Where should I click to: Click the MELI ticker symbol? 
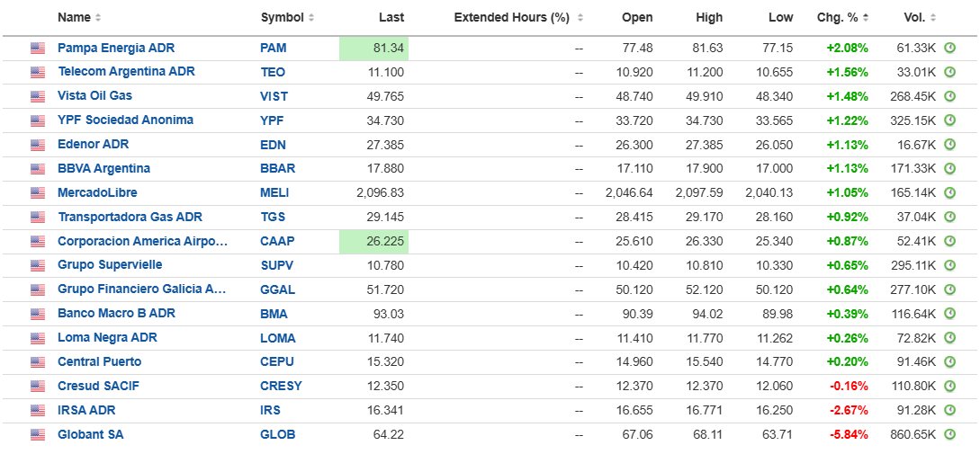click(274, 193)
